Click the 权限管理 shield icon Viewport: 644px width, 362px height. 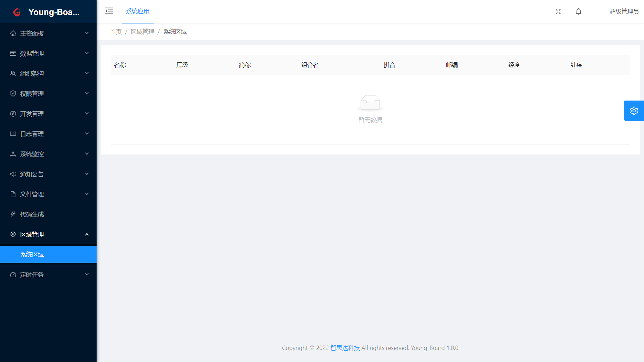pyautogui.click(x=13, y=94)
